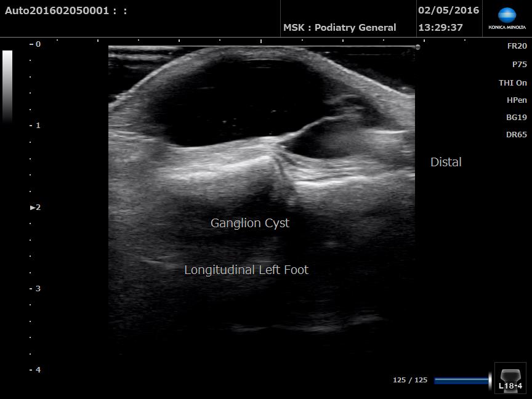
Task: Click the FR20 frame rate parameter
Action: tap(517, 46)
